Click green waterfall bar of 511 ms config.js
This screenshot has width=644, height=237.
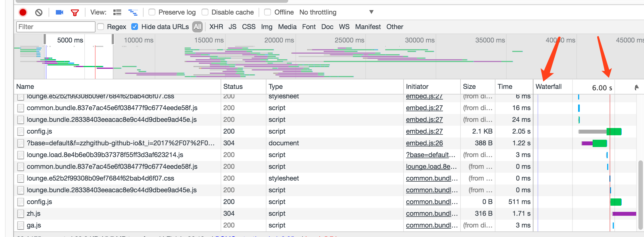point(616,202)
